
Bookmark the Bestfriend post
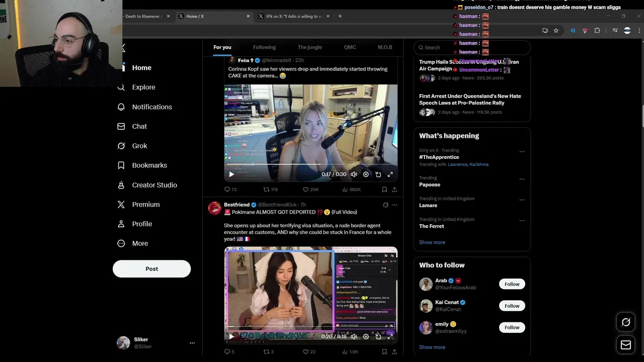tap(384, 351)
